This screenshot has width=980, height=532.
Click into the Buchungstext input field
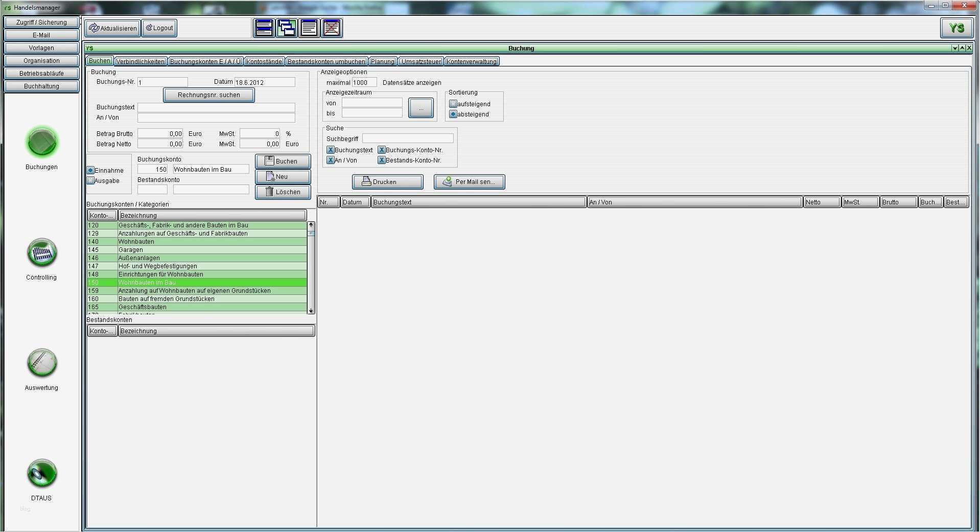tap(216, 108)
